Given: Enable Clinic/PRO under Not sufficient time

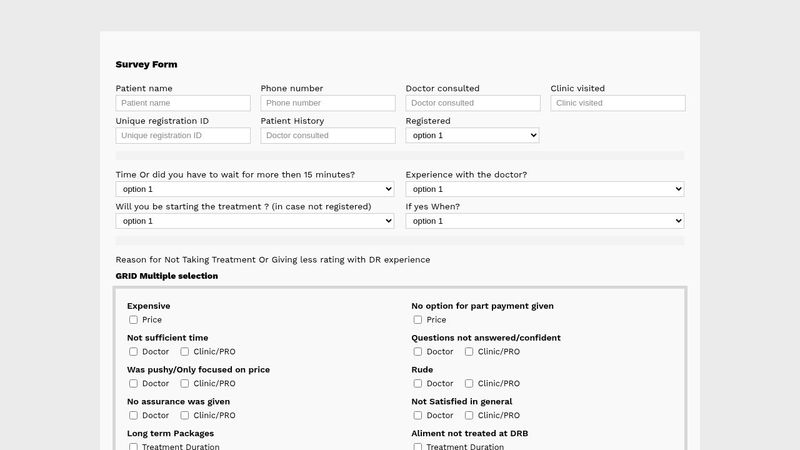Looking at the screenshot, I should [185, 352].
